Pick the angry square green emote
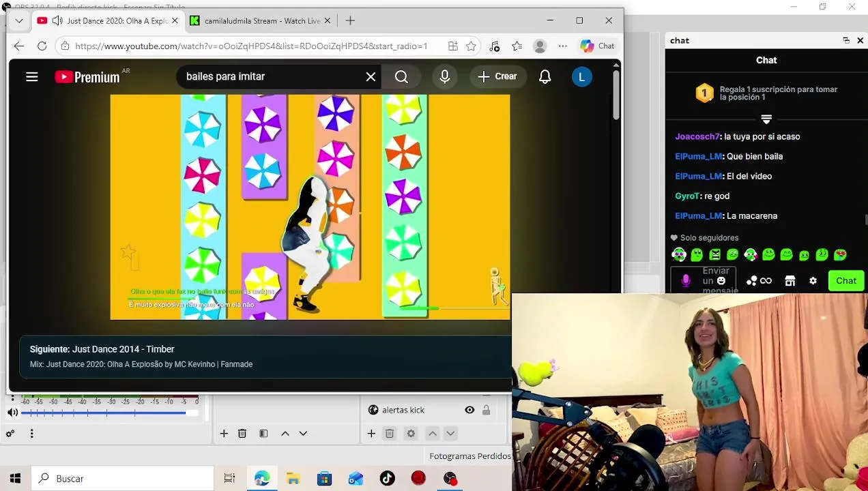The height and width of the screenshot is (491, 868). (x=714, y=255)
